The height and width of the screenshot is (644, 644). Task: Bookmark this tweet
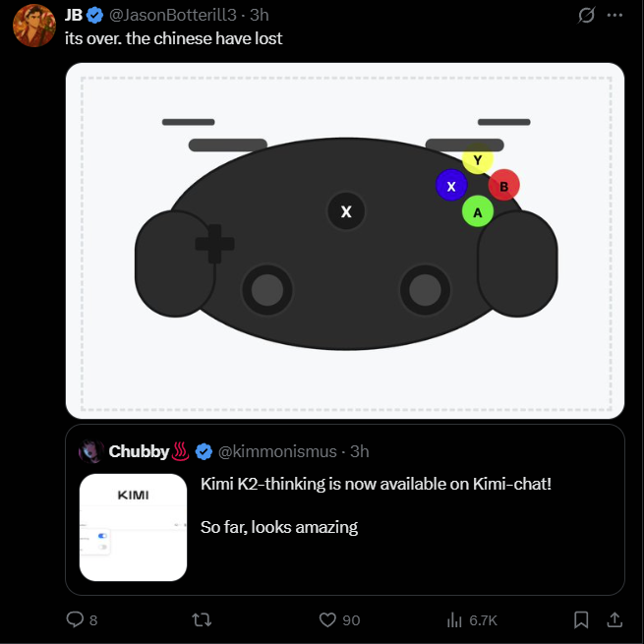tap(581, 619)
